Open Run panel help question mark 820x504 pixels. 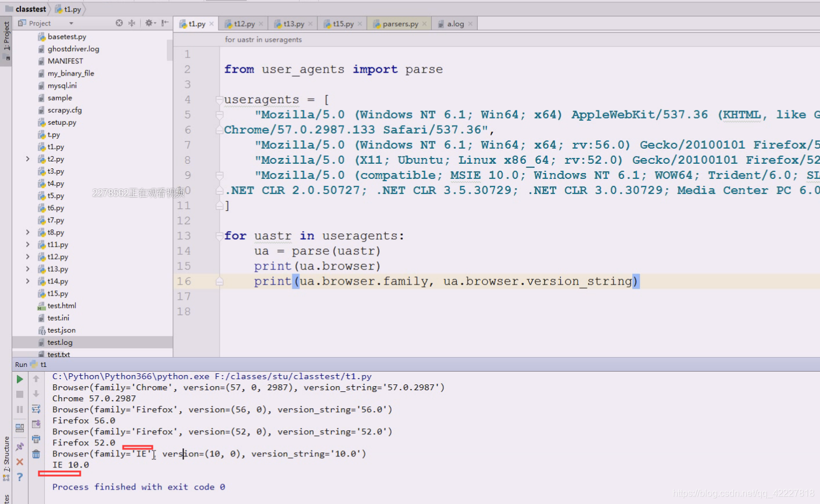tap(20, 477)
